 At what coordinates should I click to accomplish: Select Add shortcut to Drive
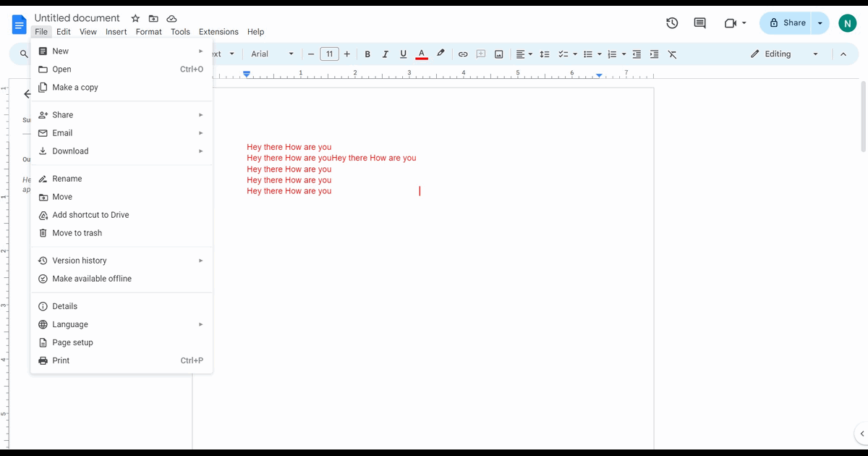122,215
